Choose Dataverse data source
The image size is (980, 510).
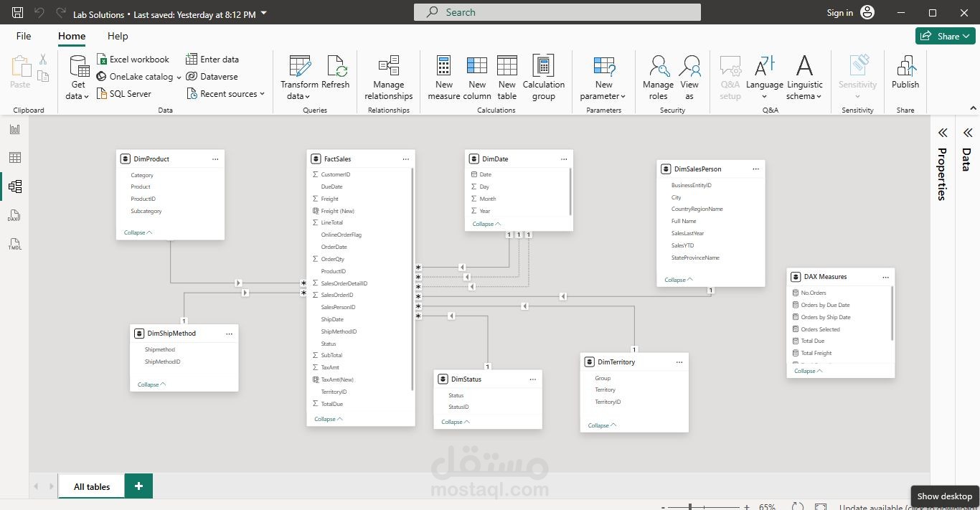[212, 77]
